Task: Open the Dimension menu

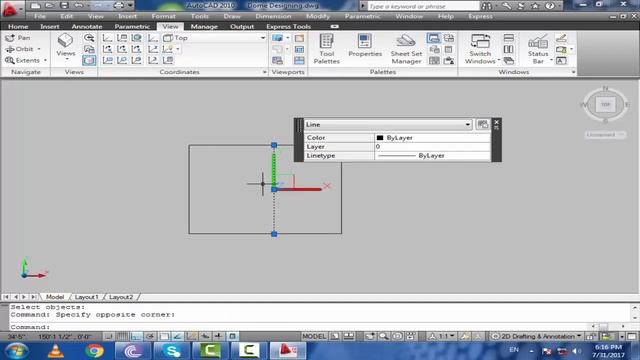Action: [273, 16]
